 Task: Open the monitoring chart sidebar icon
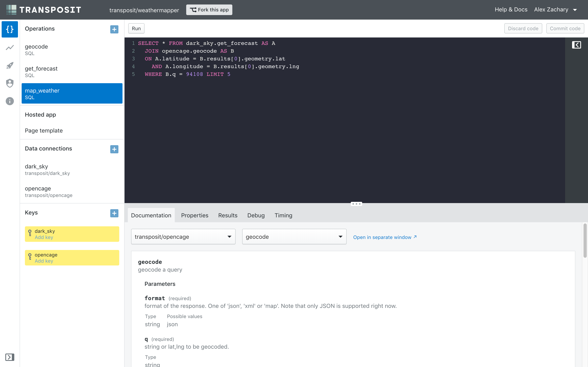10,48
